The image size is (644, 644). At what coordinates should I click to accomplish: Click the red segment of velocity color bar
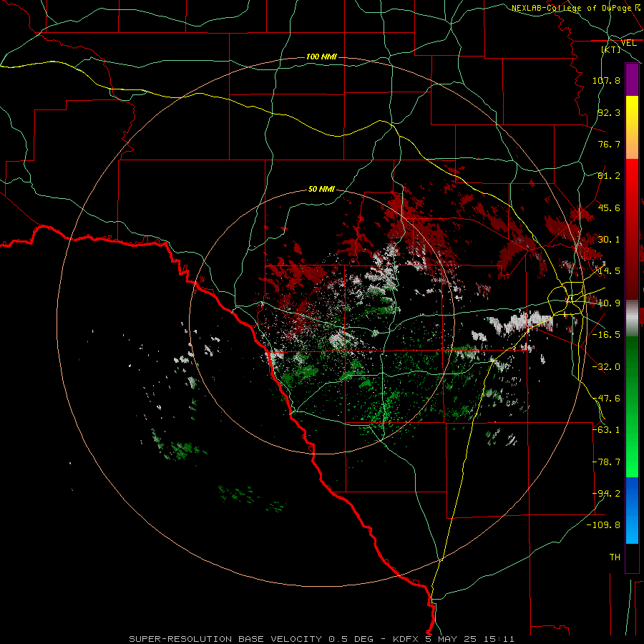[632, 229]
